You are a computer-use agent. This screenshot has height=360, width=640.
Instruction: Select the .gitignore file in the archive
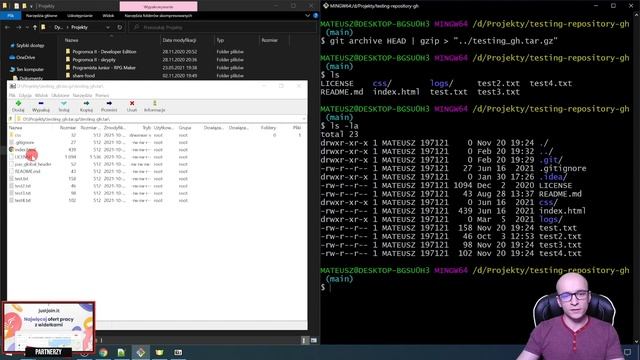pos(24,142)
